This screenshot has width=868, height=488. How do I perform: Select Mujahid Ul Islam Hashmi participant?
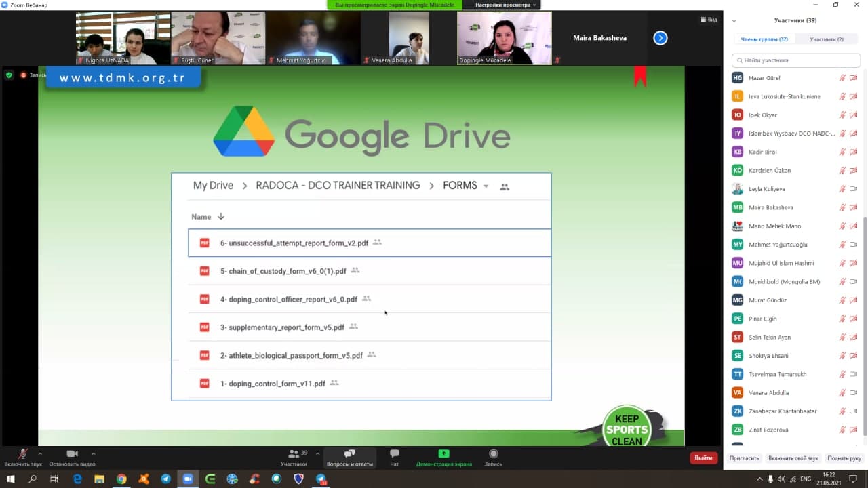pyautogui.click(x=795, y=263)
